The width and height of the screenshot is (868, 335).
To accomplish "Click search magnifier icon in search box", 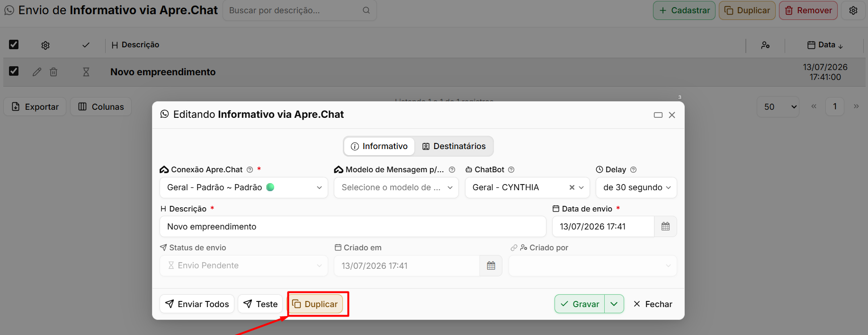I will (x=366, y=10).
